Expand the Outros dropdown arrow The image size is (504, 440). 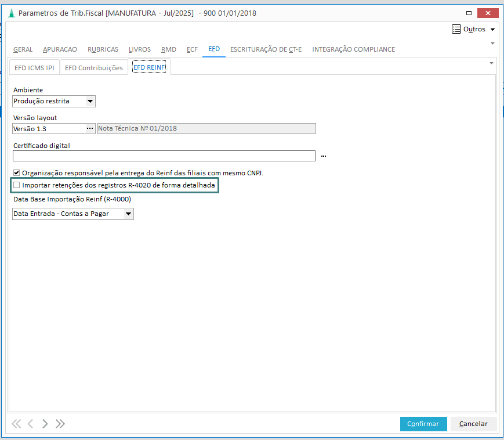coord(492,29)
